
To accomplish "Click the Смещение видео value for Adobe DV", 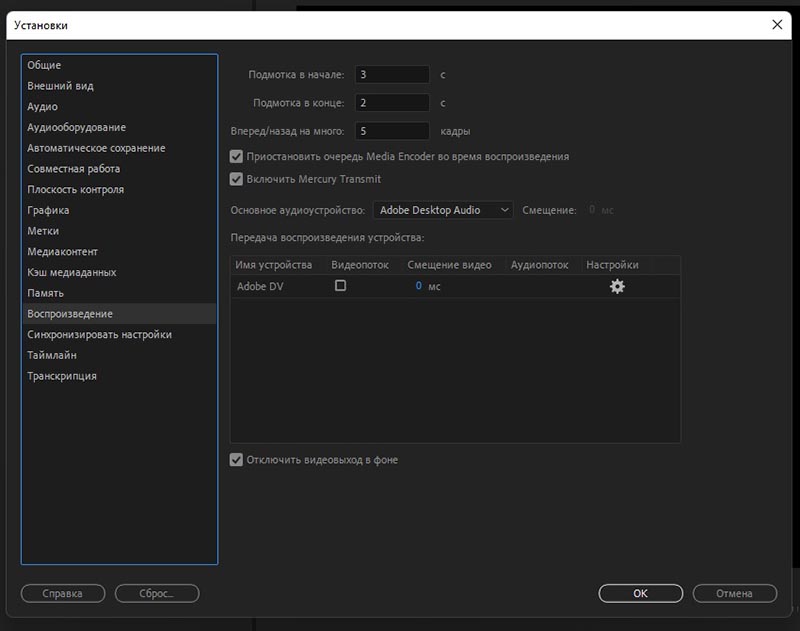I will 419,286.
